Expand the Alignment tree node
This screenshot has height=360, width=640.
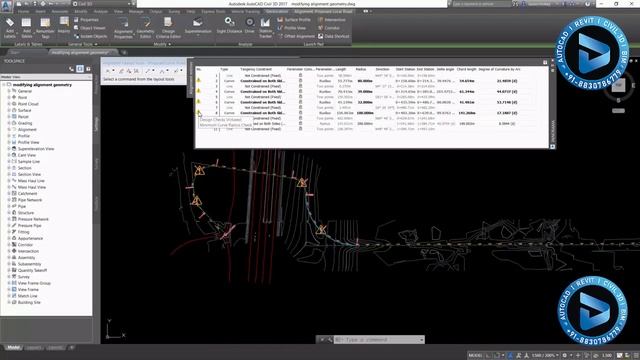[9, 129]
